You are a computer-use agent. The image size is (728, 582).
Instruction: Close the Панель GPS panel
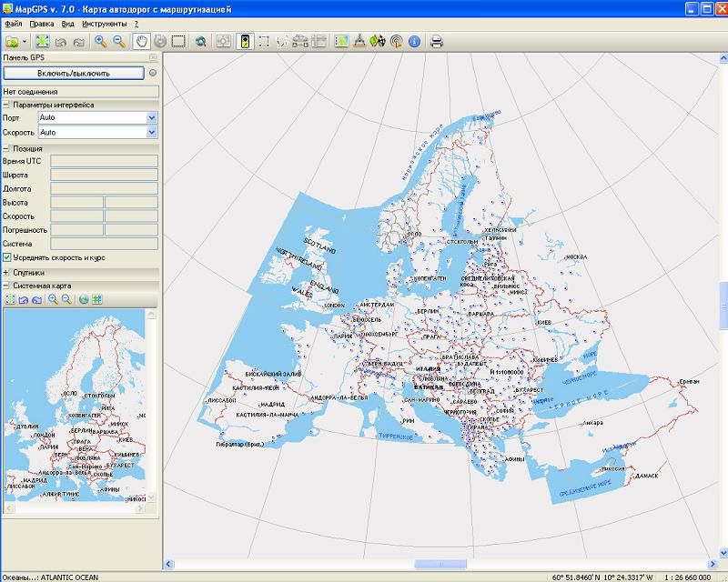click(153, 57)
